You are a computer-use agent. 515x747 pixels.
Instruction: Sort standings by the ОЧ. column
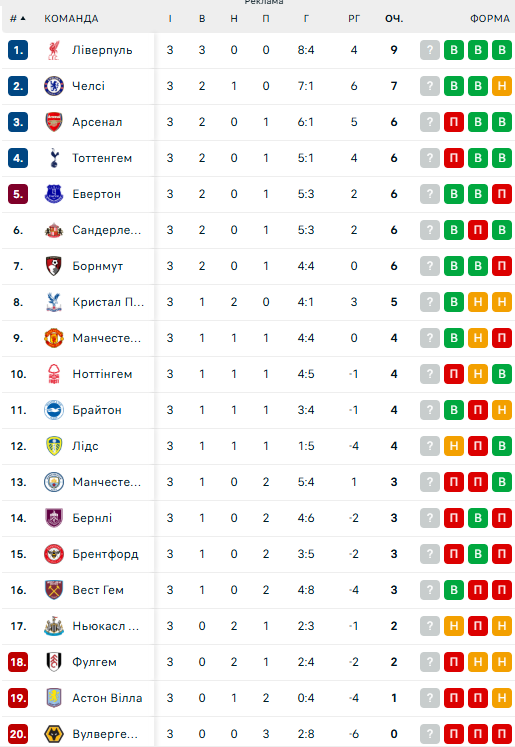tap(394, 19)
